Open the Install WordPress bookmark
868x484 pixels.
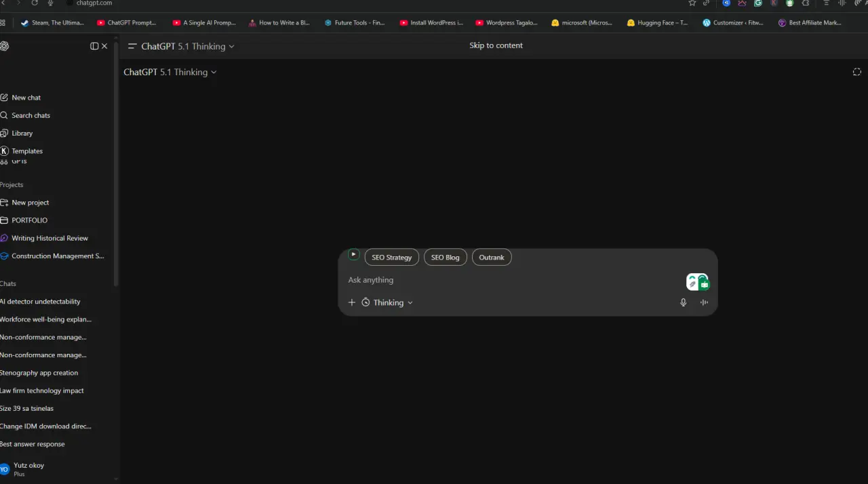point(431,22)
